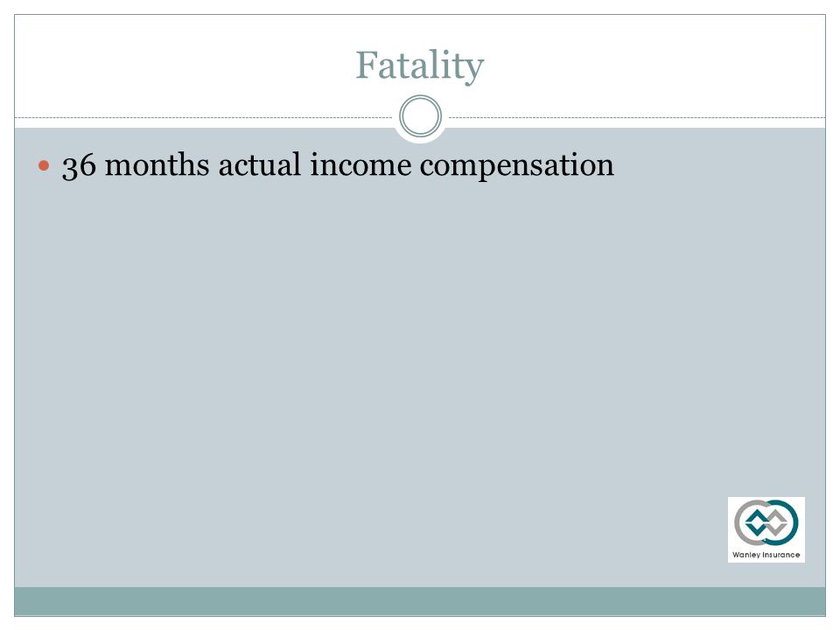Click the dashed divider left of circle
Viewport: 840px width, 630px height.
204,117
